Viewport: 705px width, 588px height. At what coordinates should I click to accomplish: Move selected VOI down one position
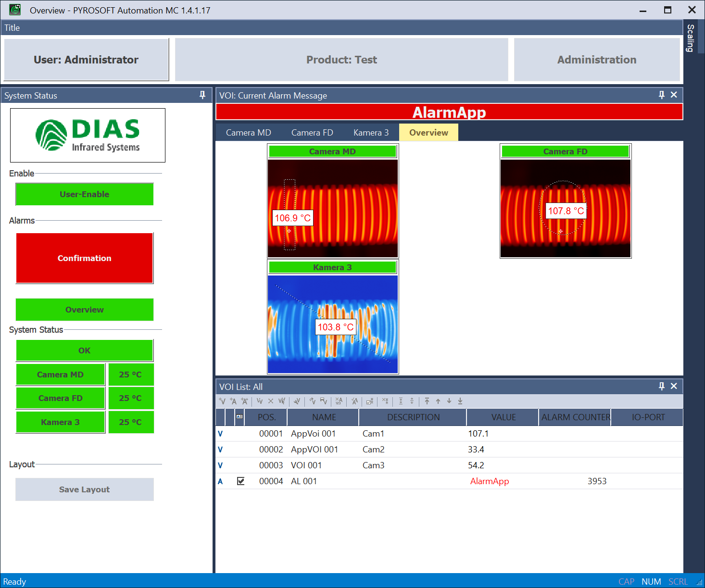coord(449,401)
